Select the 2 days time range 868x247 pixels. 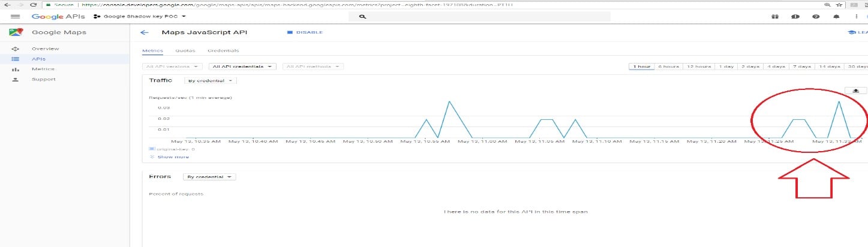[x=750, y=67]
